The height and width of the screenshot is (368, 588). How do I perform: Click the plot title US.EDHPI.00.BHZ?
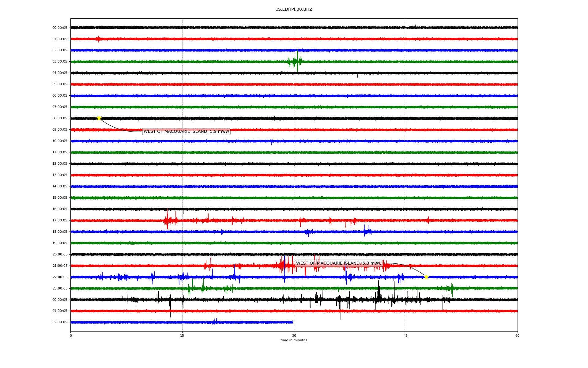coord(293,10)
